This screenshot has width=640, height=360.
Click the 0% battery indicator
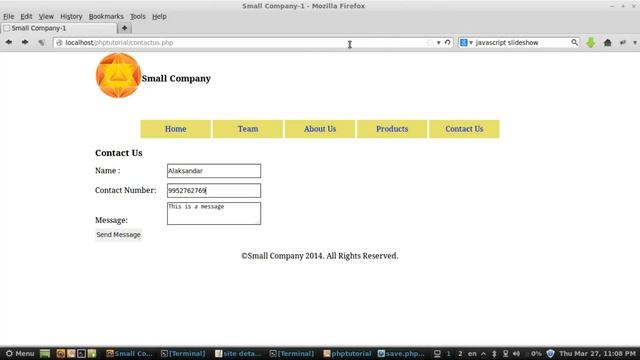click(536, 353)
